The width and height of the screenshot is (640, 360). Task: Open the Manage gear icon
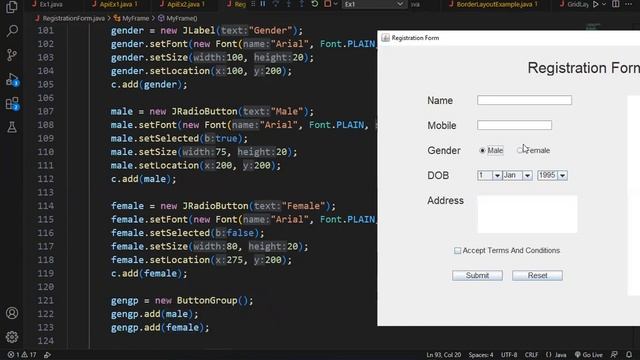12,337
